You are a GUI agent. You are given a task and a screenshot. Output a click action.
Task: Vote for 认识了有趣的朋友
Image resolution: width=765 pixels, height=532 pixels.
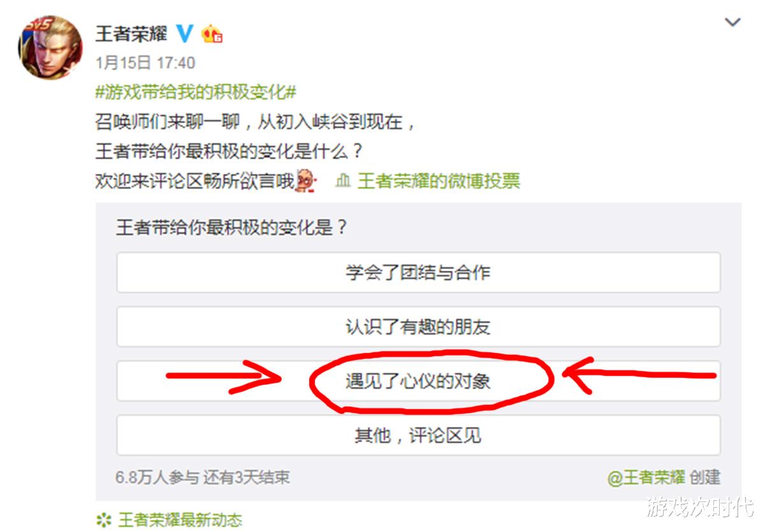pos(418,327)
